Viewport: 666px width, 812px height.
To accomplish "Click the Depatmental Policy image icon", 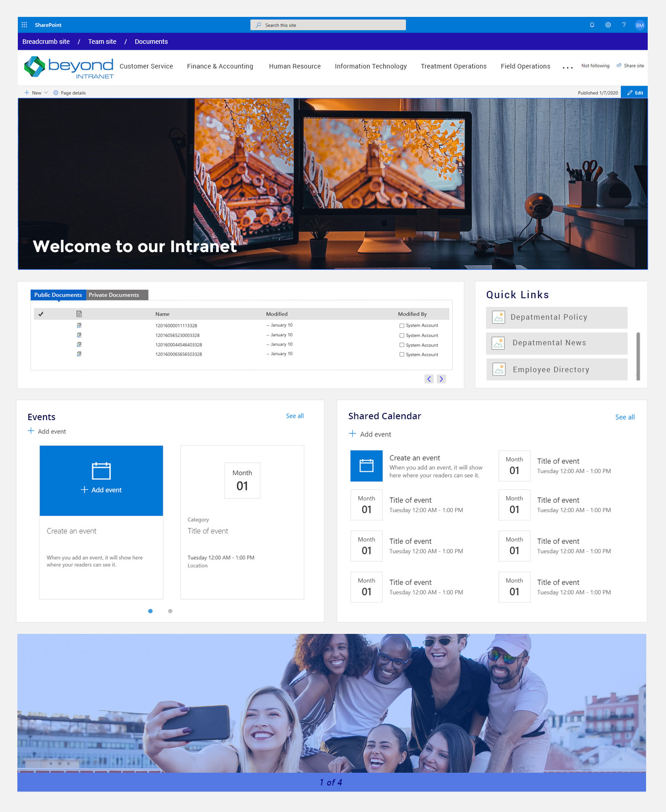I will (x=499, y=317).
